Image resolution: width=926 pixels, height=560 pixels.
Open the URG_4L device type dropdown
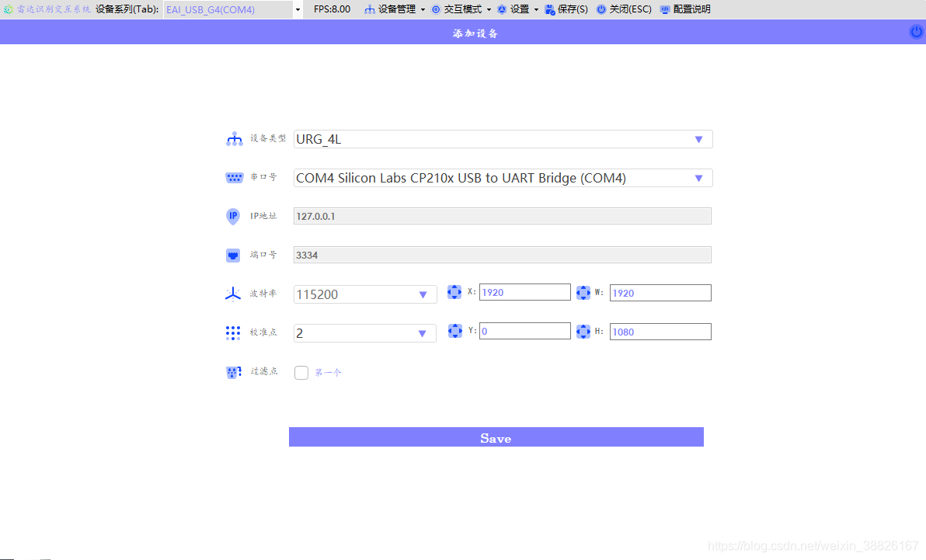(x=503, y=139)
